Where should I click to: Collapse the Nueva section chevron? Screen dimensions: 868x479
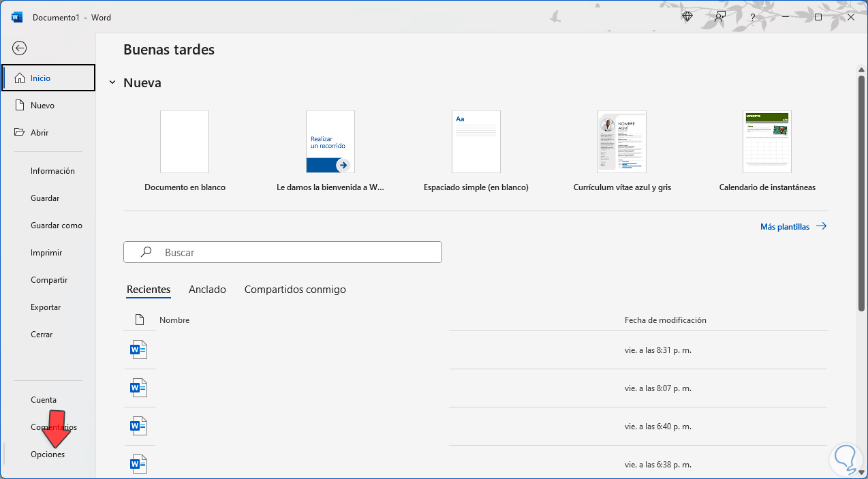[x=112, y=83]
